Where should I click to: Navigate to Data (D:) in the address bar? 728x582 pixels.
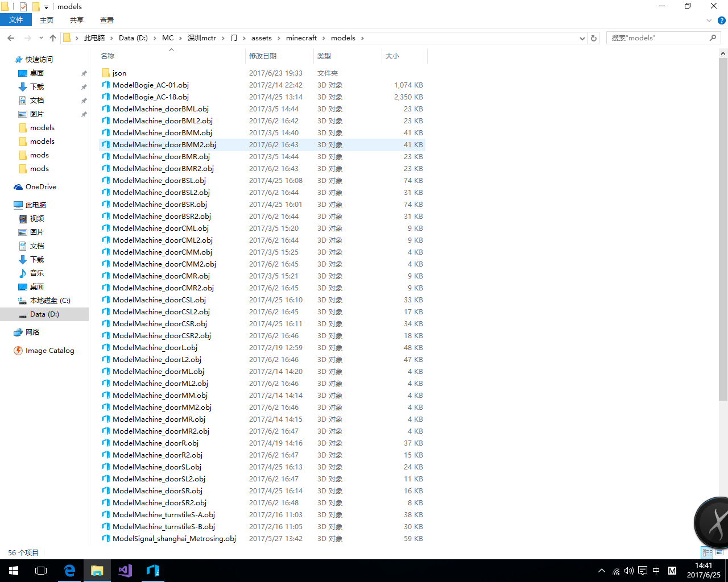point(133,38)
